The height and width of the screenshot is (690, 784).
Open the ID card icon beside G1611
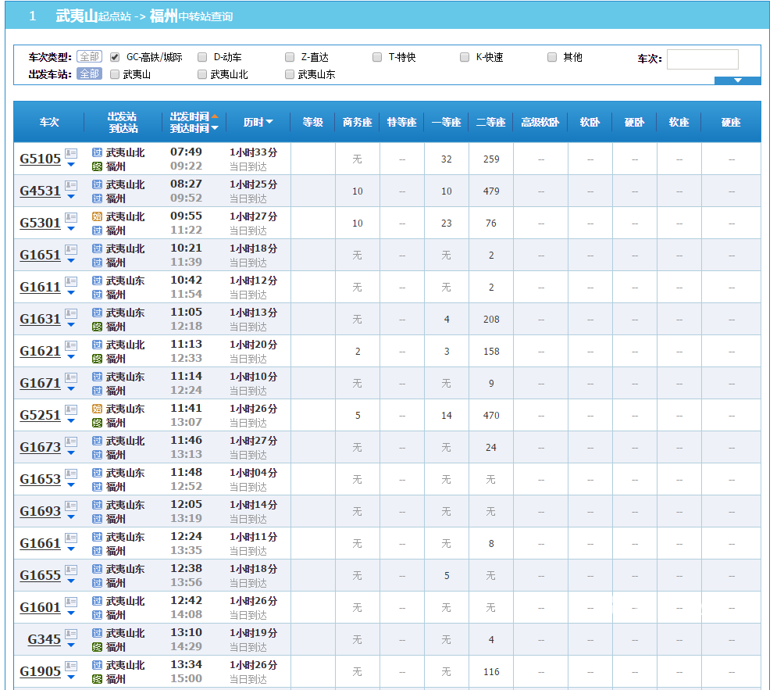pyautogui.click(x=71, y=281)
